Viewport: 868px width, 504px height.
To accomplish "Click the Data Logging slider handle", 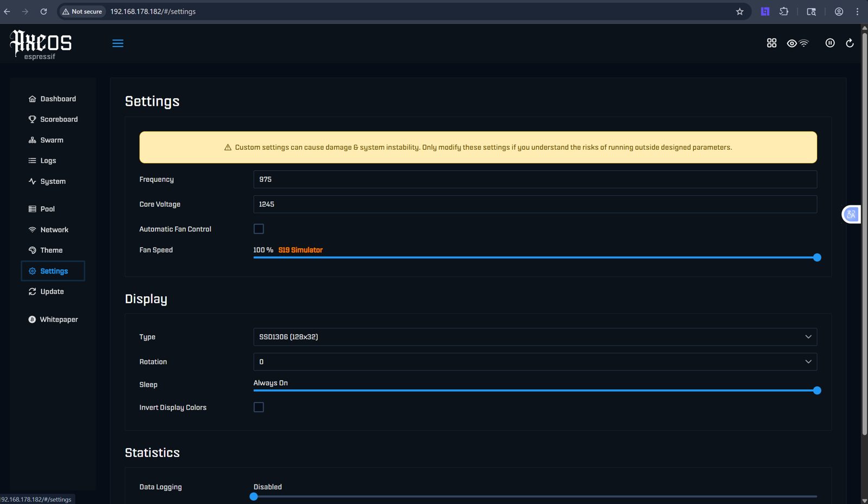I will tap(253, 496).
